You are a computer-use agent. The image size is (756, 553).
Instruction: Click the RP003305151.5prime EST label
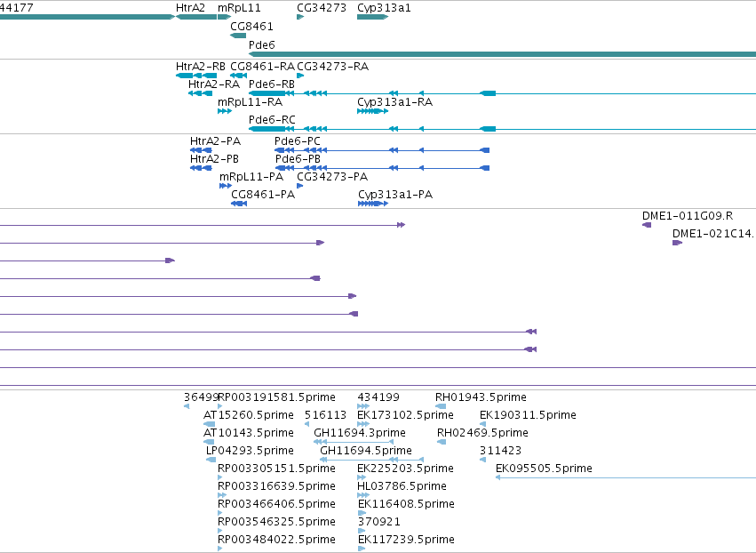[277, 469]
